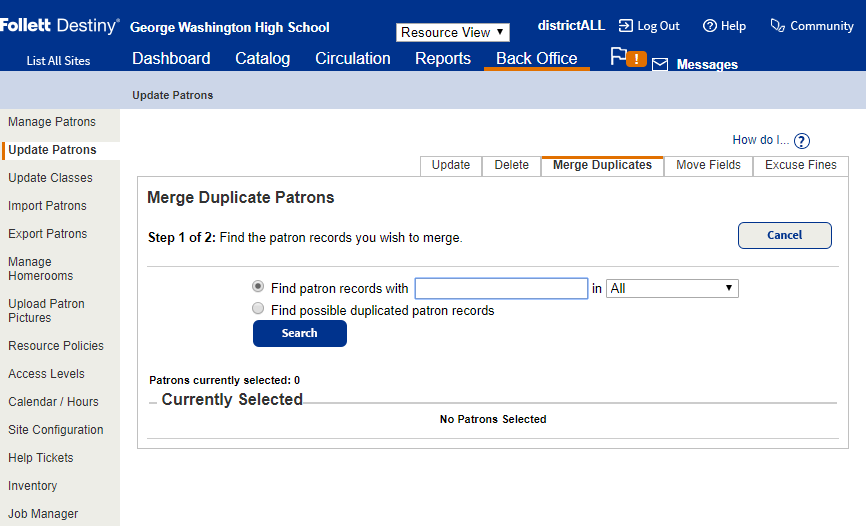This screenshot has width=866, height=526.
Task: Open the Community chat icon
Action: (x=777, y=26)
